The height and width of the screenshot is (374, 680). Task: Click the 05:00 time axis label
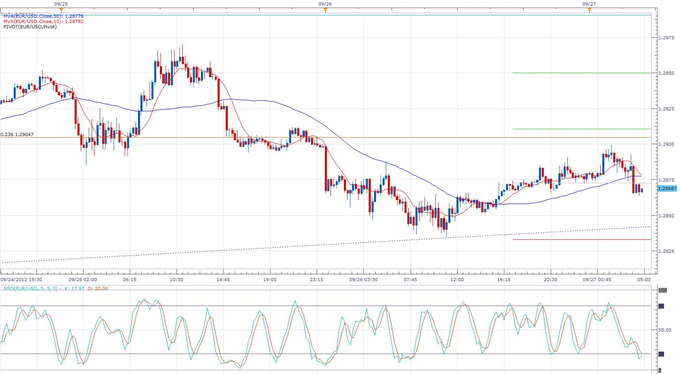pos(644,280)
